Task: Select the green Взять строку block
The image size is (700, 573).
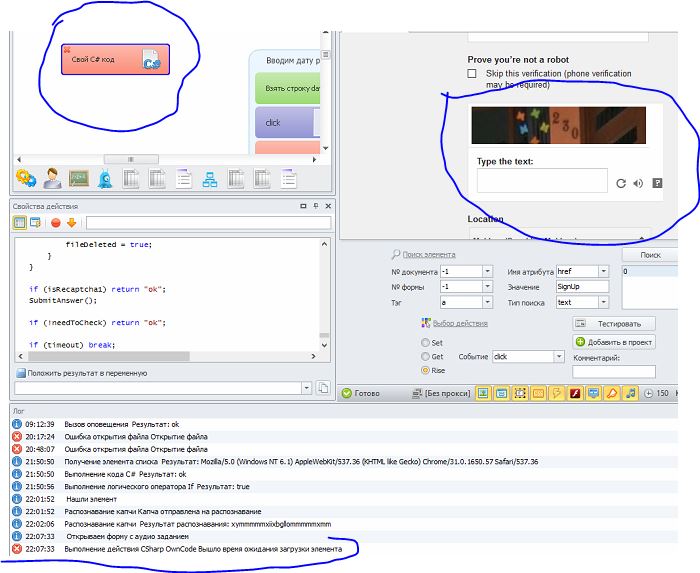Action: pyautogui.click(x=288, y=88)
